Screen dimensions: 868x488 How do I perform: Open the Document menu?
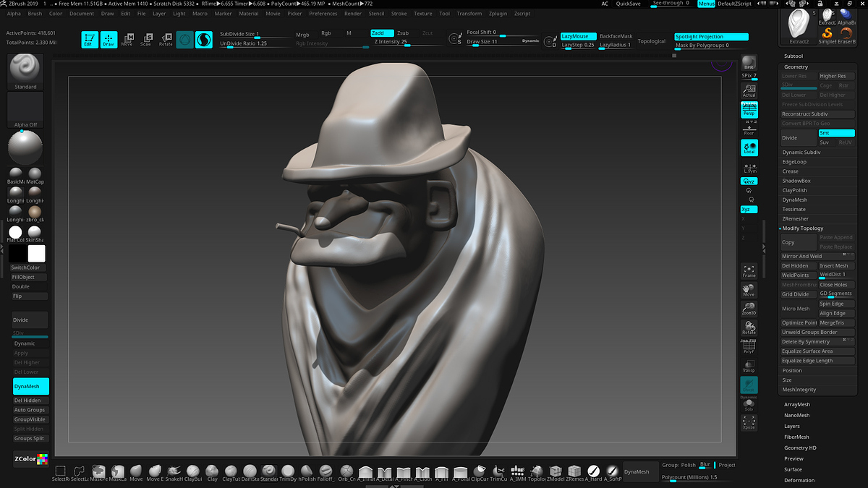82,14
